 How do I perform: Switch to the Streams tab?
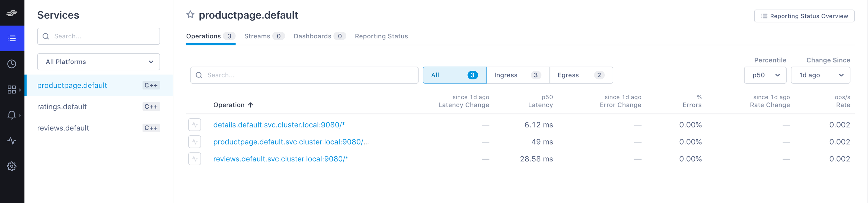(x=264, y=36)
